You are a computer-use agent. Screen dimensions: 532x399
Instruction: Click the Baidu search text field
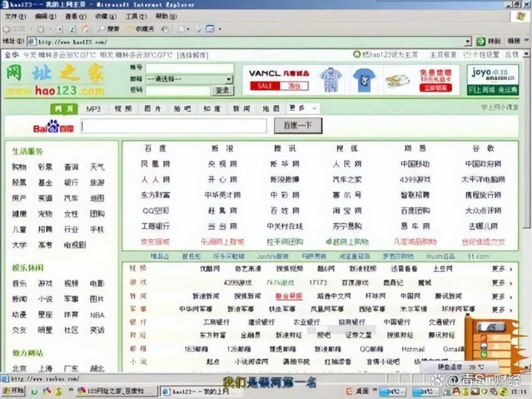pyautogui.click(x=174, y=126)
